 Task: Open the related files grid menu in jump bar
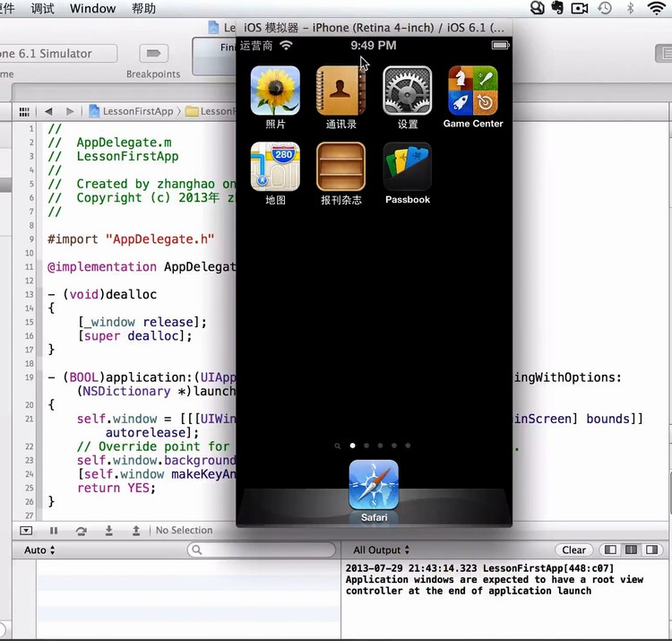coord(24,112)
